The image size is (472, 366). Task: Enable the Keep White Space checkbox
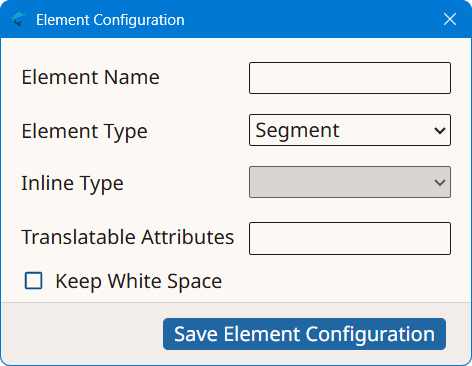coord(34,280)
